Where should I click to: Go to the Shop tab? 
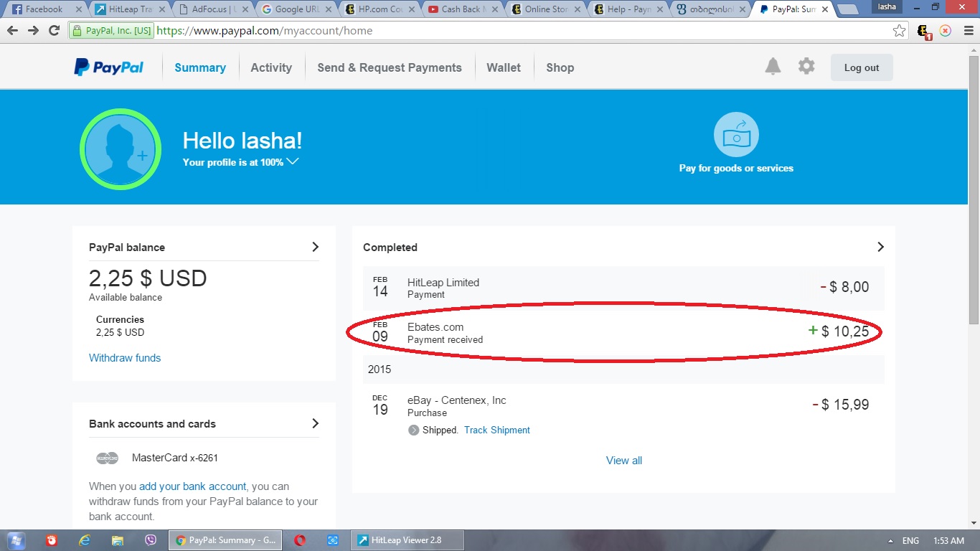(560, 67)
